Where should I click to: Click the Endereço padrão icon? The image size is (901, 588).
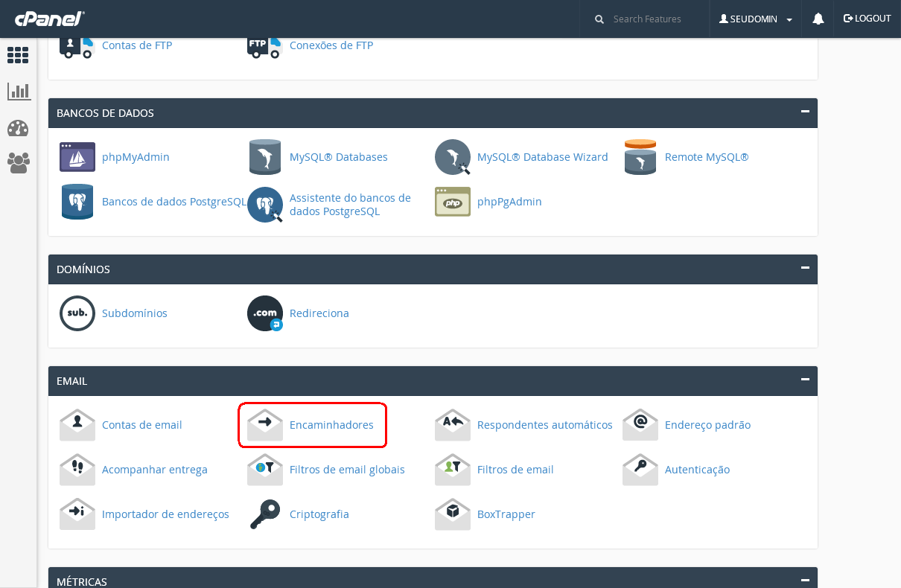(x=640, y=425)
